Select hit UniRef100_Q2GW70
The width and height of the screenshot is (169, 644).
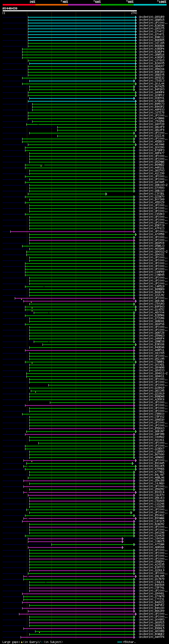coord(152,197)
